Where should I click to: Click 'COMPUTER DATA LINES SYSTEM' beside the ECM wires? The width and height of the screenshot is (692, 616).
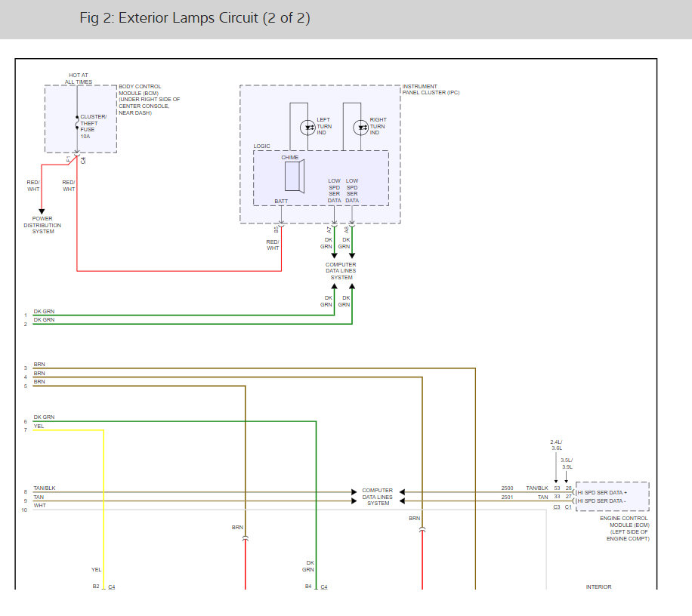(x=377, y=497)
